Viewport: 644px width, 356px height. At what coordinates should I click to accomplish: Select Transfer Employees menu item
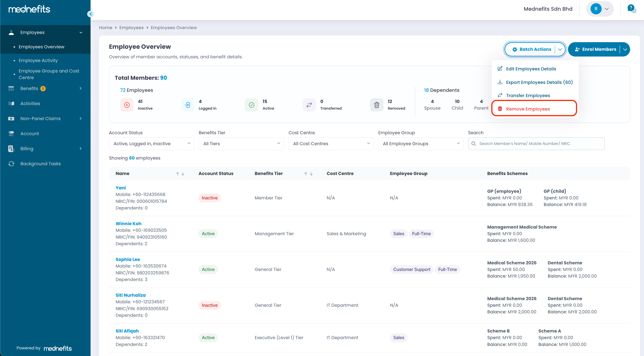click(x=528, y=95)
